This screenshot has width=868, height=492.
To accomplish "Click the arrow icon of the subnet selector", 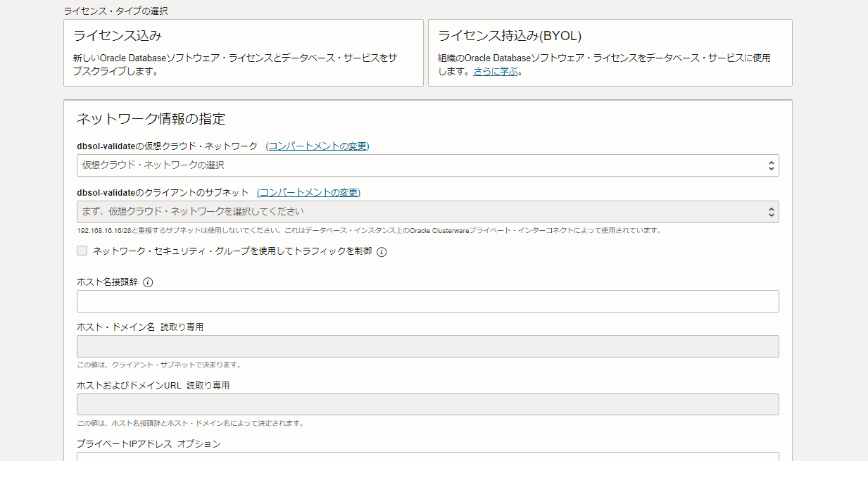I will pos(771,212).
